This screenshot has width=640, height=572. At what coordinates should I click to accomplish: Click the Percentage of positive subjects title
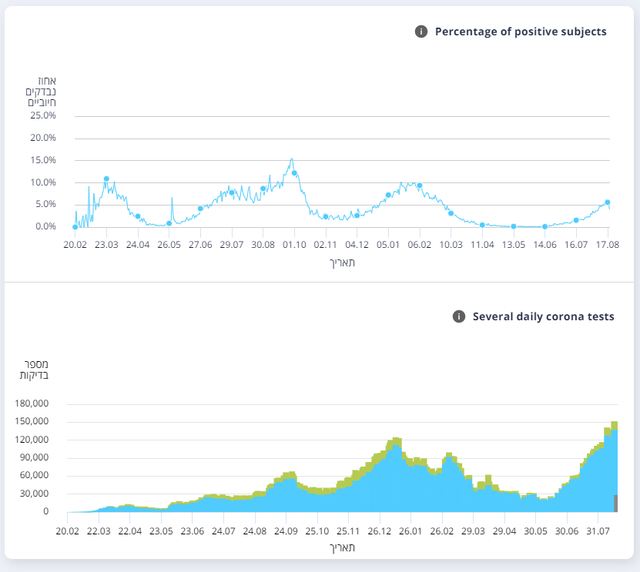pos(520,31)
